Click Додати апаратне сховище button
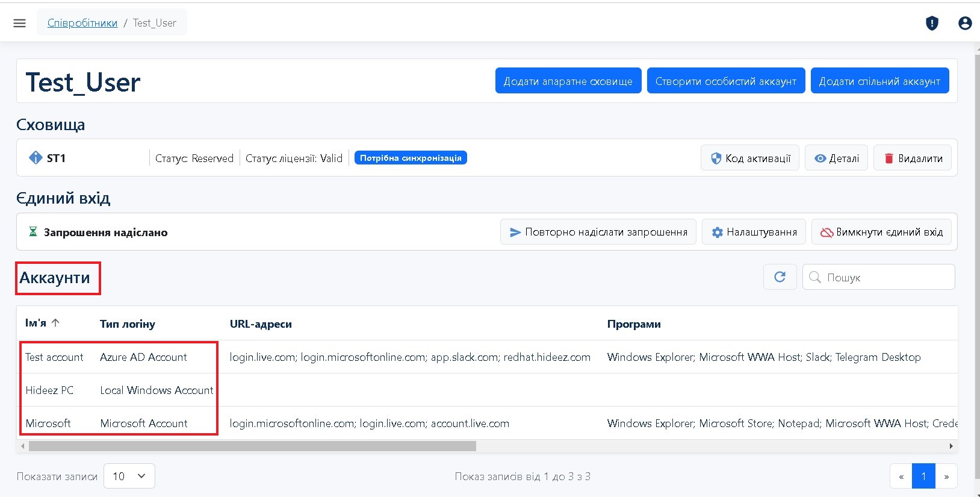Screen dimensions: 980x497 click(568, 81)
